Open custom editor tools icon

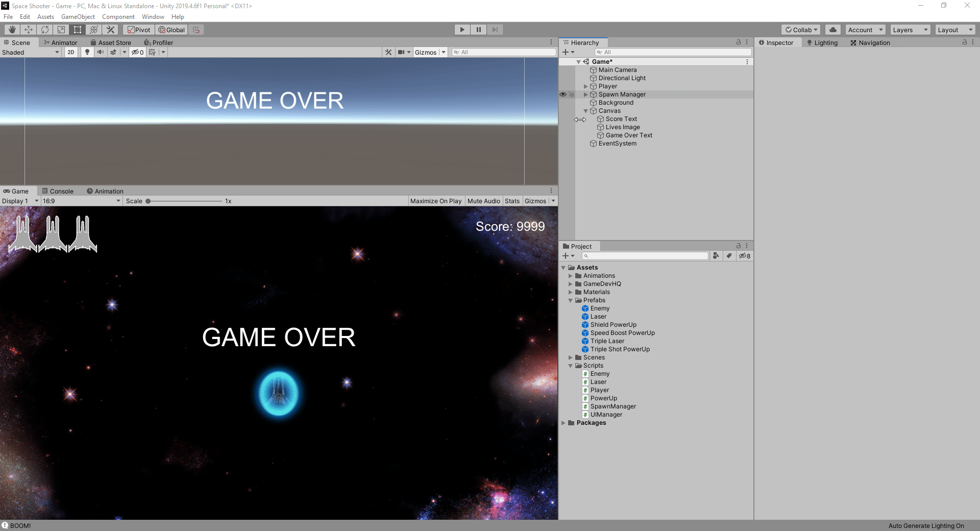click(110, 30)
